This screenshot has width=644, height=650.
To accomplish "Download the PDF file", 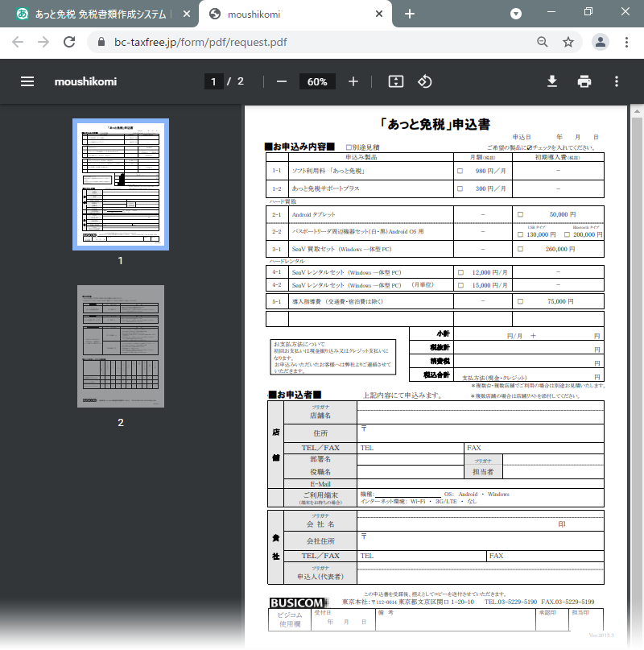I will 552,81.
